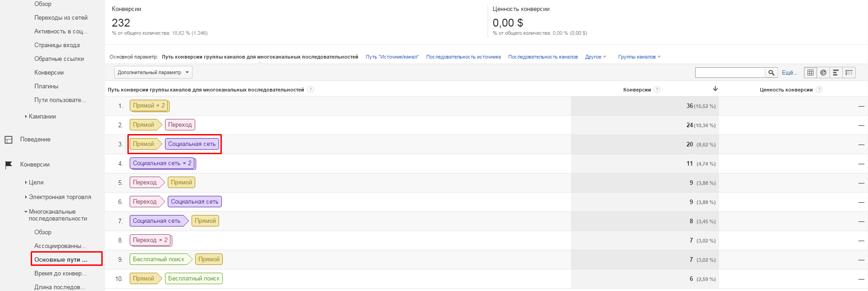Screen dimensions: 868x291
Task: Click Переход tag in row 2
Action: (x=180, y=125)
